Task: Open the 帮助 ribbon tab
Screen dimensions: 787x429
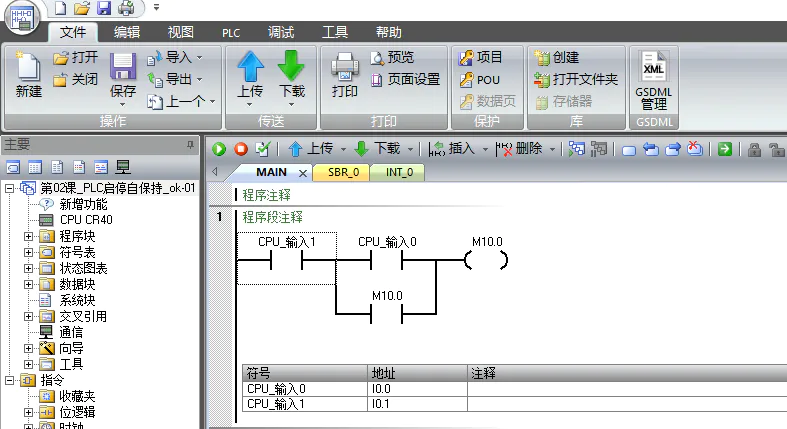Action: [388, 32]
